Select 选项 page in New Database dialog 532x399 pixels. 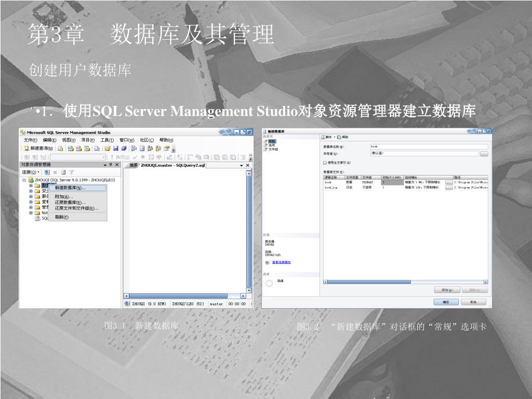pos(272,145)
